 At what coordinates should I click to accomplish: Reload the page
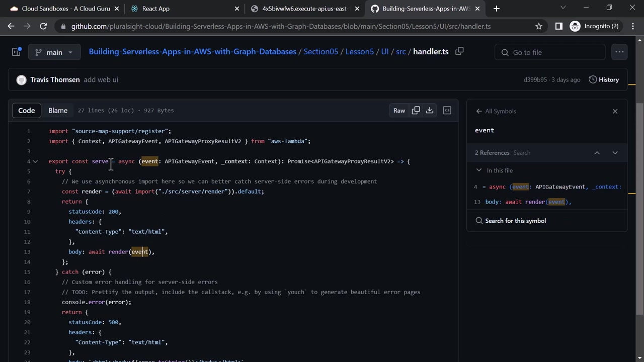pyautogui.click(x=43, y=26)
